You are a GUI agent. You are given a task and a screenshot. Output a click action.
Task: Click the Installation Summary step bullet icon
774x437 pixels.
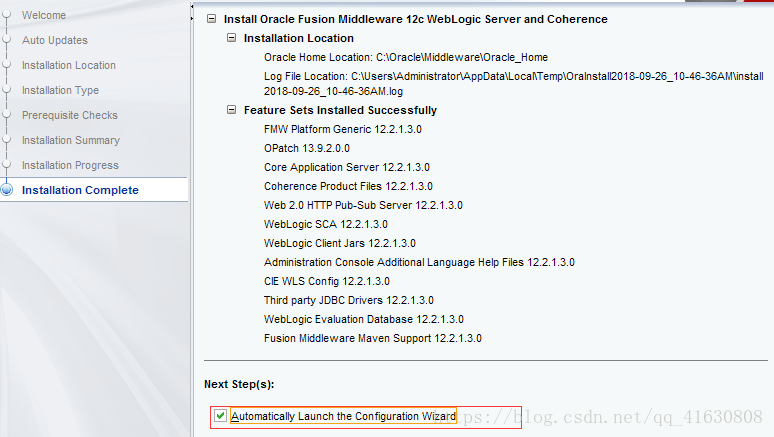coord(6,140)
